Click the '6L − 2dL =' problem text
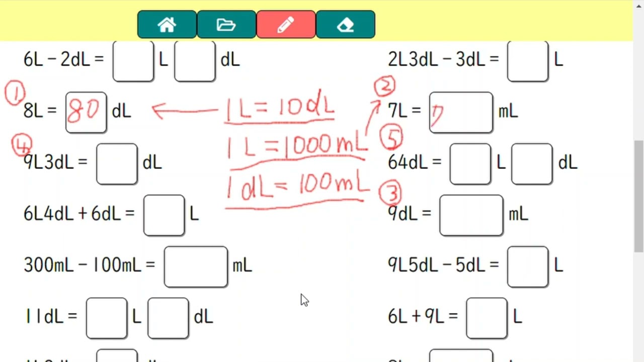 point(64,60)
